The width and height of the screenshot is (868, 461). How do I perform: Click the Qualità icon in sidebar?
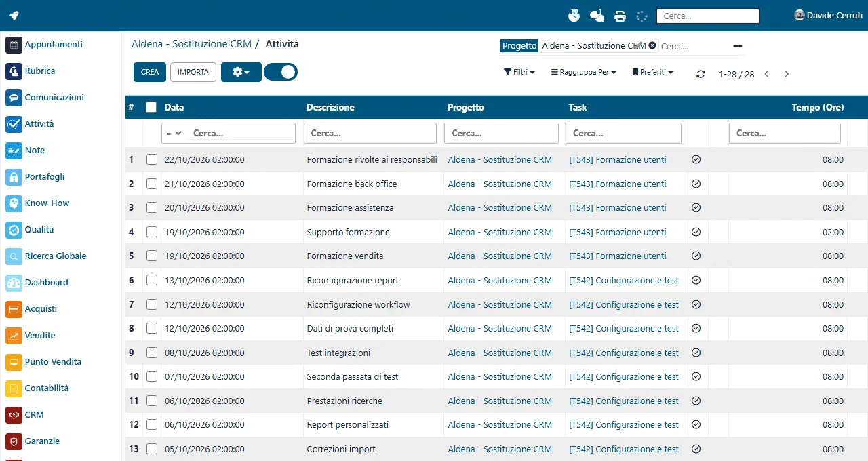(14, 230)
